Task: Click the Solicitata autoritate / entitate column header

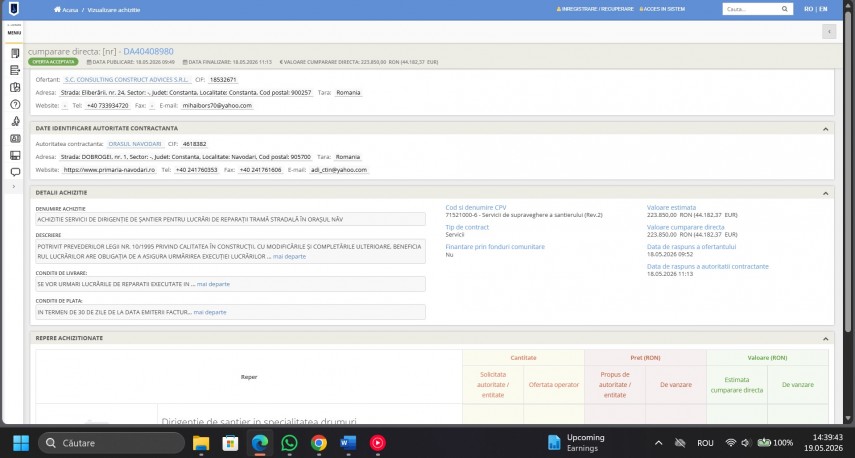Action: coord(493,385)
